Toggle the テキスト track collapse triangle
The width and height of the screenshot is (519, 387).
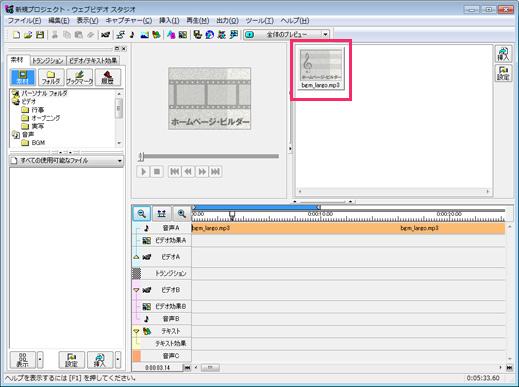(x=136, y=331)
